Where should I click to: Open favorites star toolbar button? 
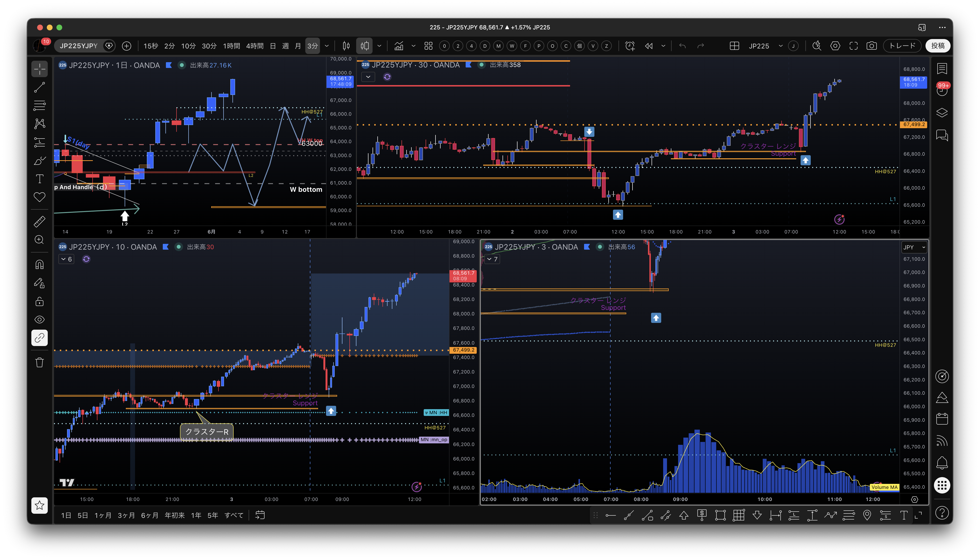pos(40,505)
